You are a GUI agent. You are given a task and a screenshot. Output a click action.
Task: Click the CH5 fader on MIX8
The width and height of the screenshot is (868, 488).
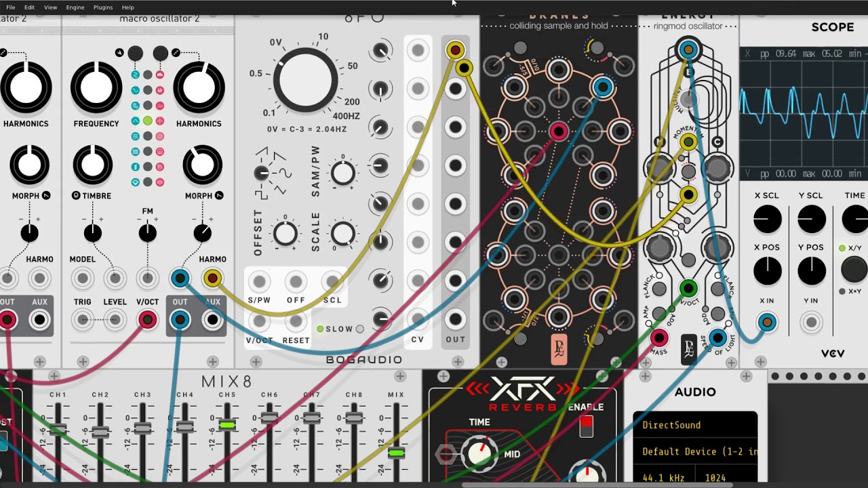[x=227, y=425]
